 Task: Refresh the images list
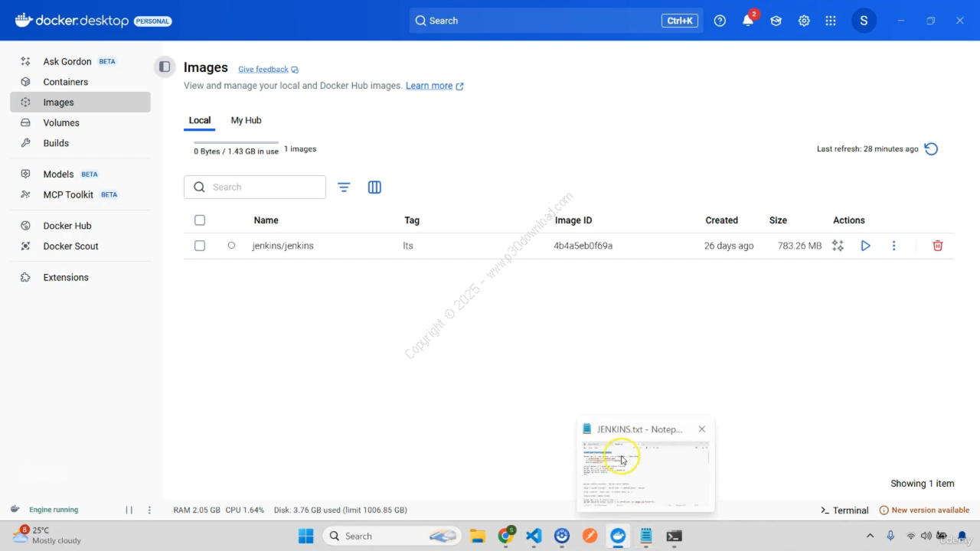(931, 149)
